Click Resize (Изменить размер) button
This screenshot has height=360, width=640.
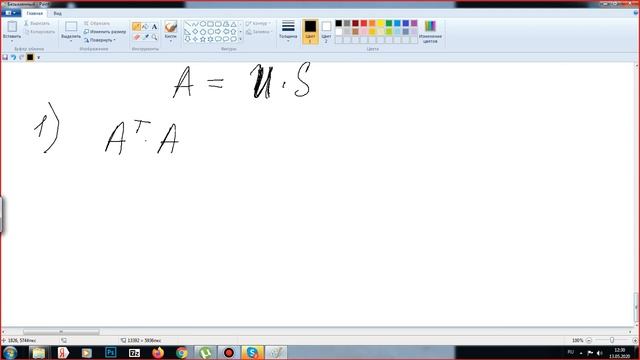[105, 31]
